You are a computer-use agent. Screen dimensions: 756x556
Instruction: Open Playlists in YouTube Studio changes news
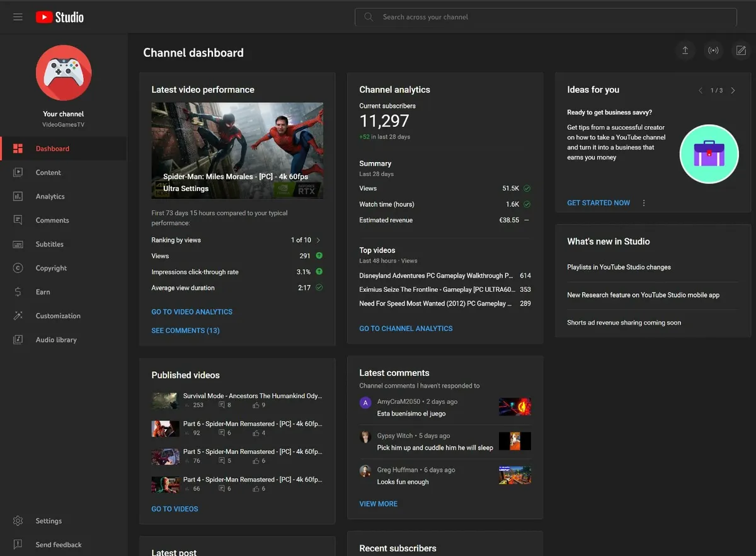click(x=619, y=267)
